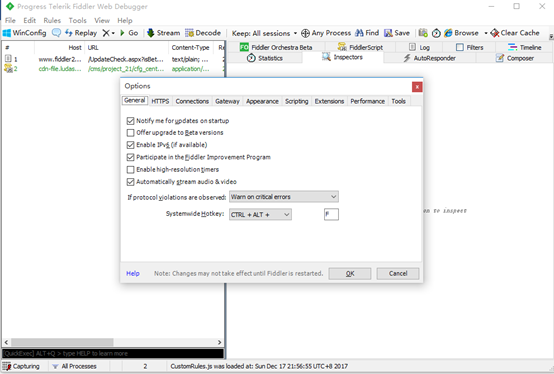554x374 pixels.
Task: Check Enable high-resolution timers
Action: (x=130, y=170)
